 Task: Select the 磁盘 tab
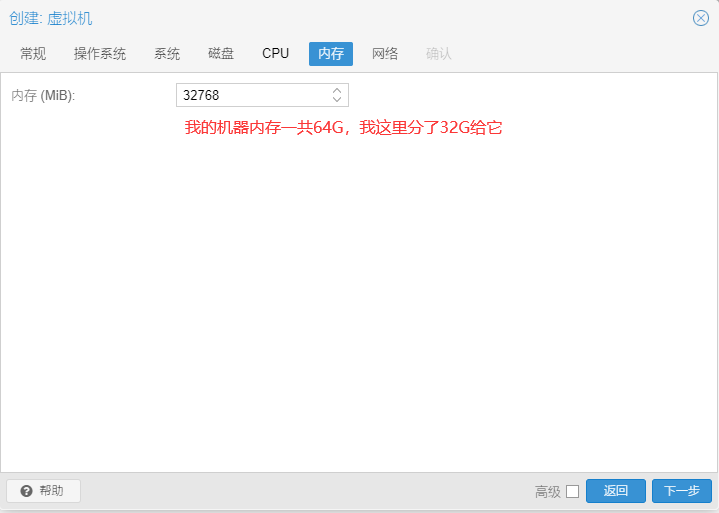point(221,53)
